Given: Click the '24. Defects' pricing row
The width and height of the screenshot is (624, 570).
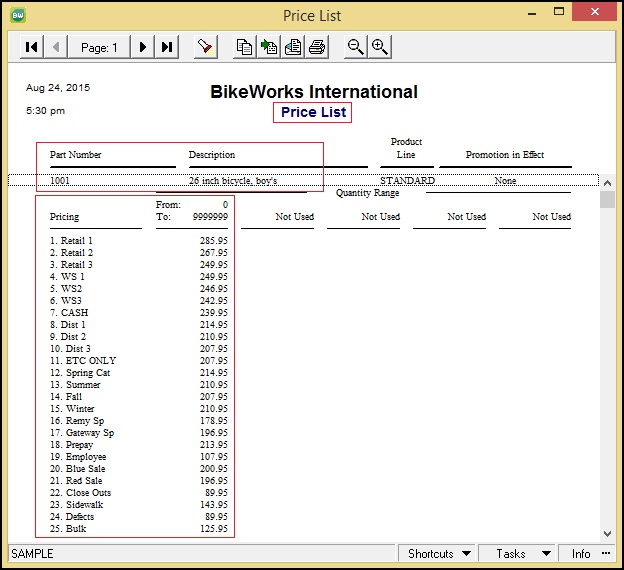Looking at the screenshot, I should 138,516.
